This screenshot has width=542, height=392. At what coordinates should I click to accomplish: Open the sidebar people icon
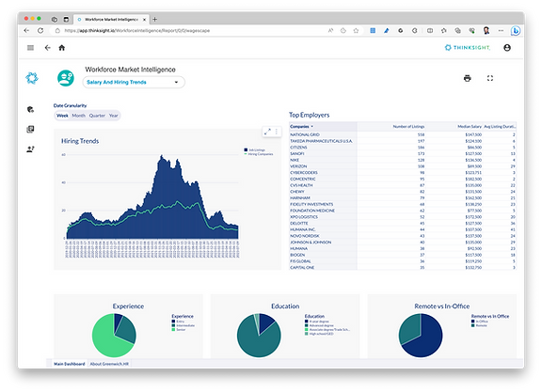pos(30,149)
